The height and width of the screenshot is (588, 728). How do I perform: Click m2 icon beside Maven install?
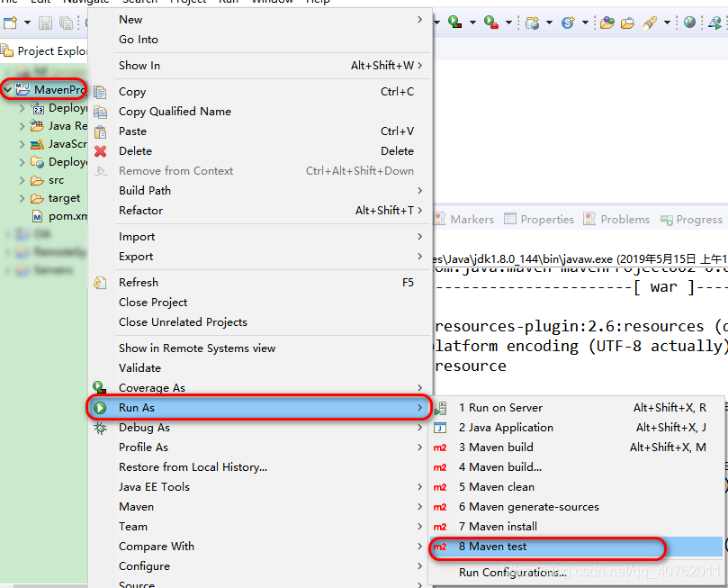(x=440, y=527)
